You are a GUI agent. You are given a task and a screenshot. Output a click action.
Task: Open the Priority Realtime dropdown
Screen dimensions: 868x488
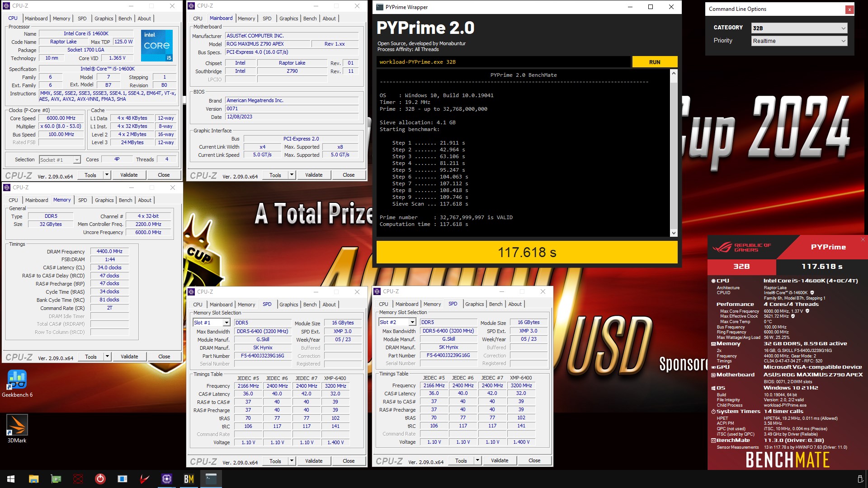point(799,41)
